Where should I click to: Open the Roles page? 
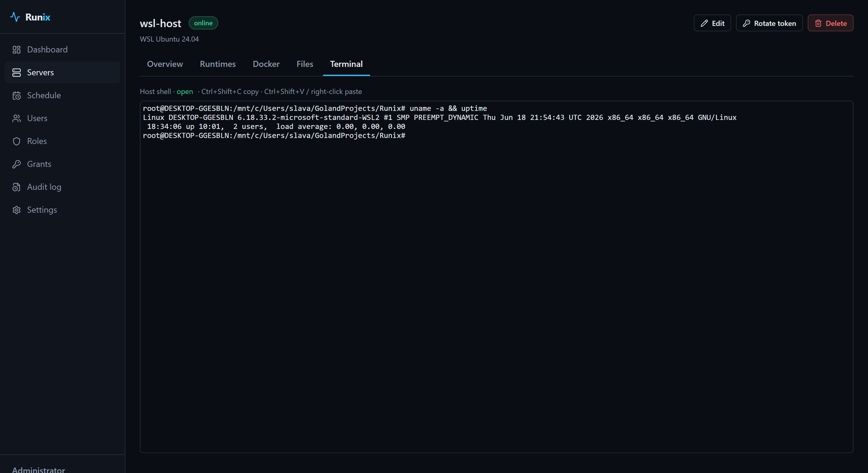point(62,141)
